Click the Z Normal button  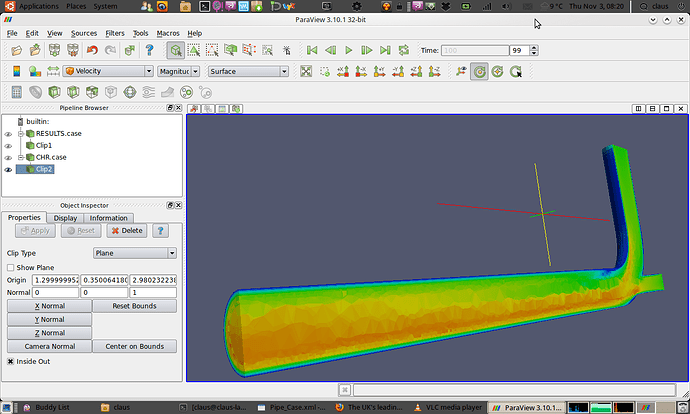click(50, 333)
